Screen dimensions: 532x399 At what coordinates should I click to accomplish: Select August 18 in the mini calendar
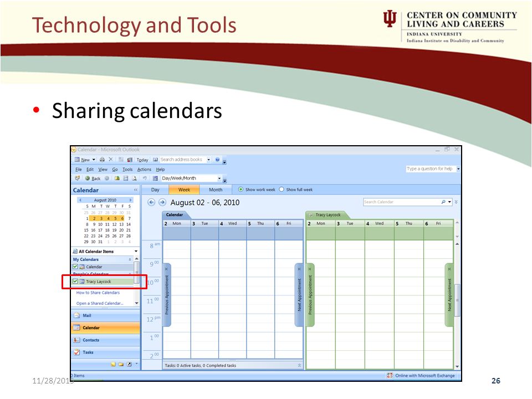pos(114,230)
